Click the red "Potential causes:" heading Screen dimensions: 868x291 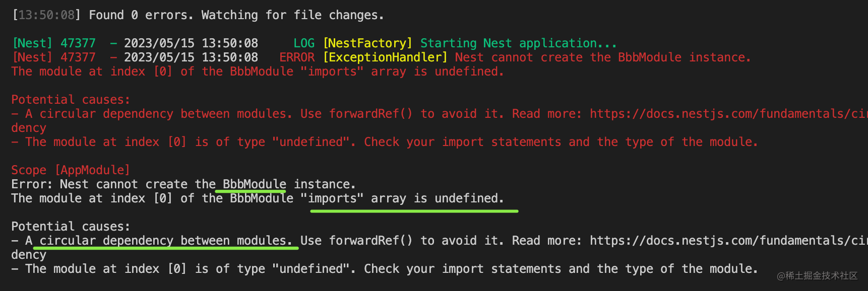[71, 100]
